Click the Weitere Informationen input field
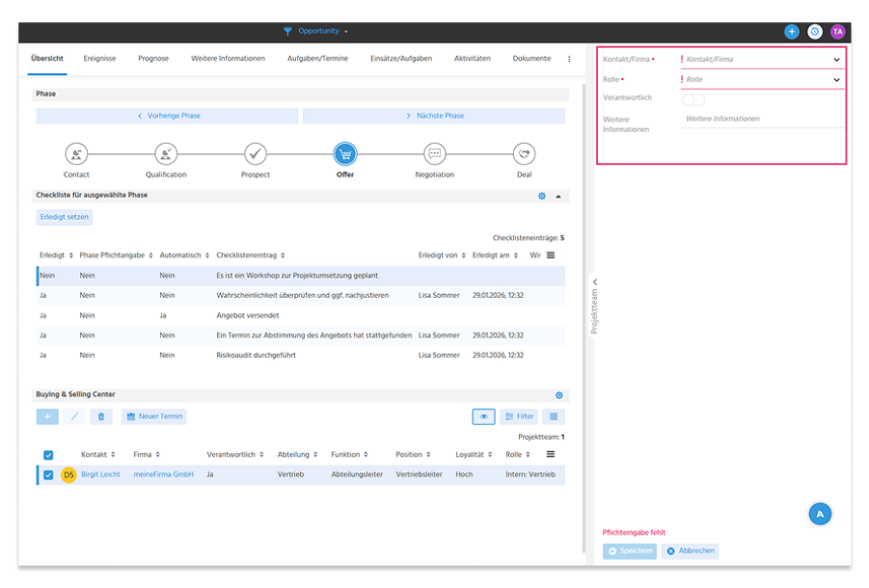Image resolution: width=869 pixels, height=588 pixels. [x=762, y=119]
